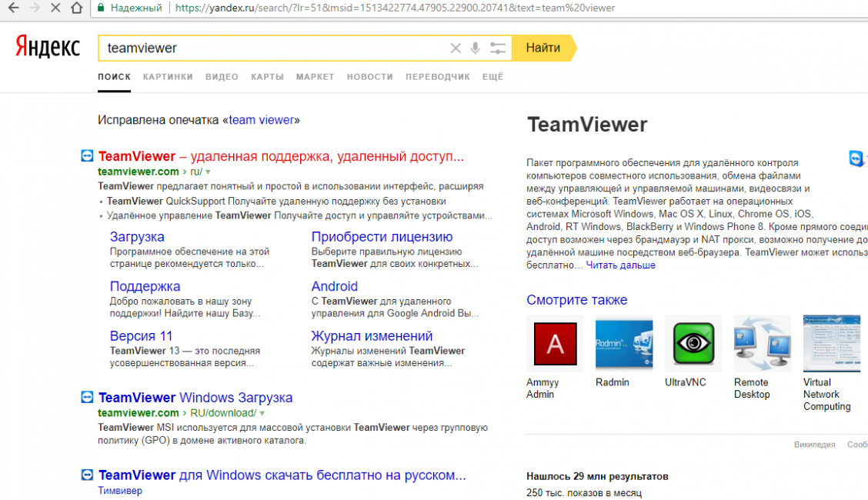Click the text Нашлось 29 млн результатов
The width and height of the screenshot is (868, 500).
[x=597, y=476]
